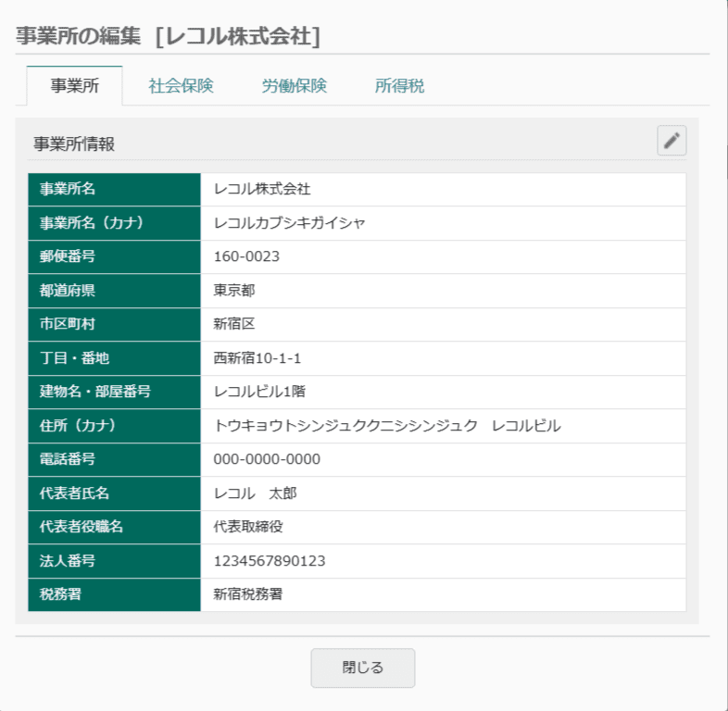Click the 税務署 label cell

coord(114,594)
